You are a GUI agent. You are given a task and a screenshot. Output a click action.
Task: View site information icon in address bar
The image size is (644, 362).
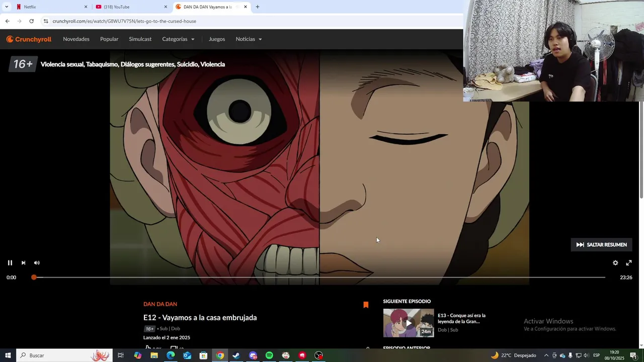point(46,21)
